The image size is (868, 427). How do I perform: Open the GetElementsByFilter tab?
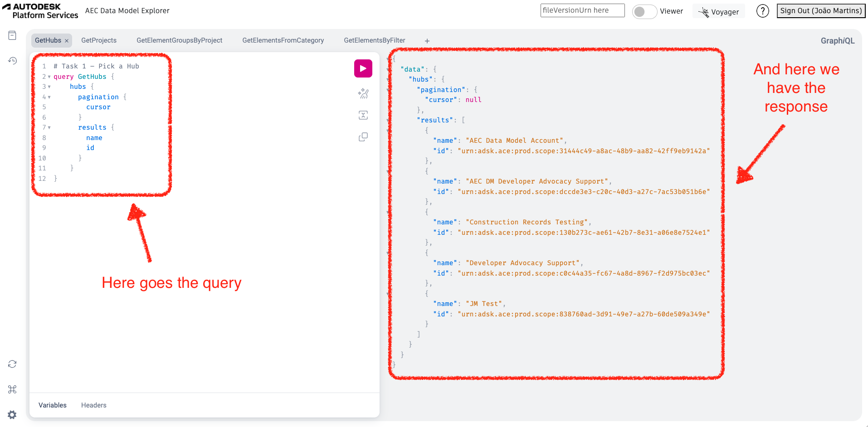tap(375, 40)
